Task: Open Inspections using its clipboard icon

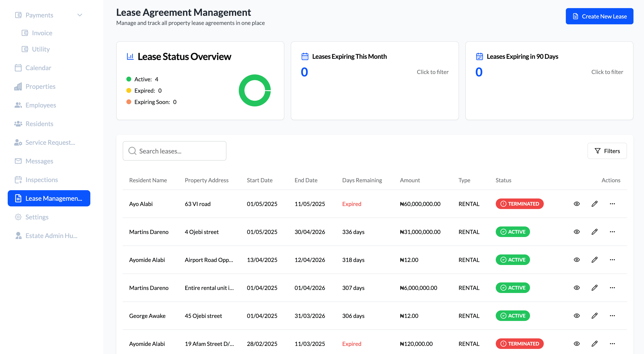Action: (18, 179)
